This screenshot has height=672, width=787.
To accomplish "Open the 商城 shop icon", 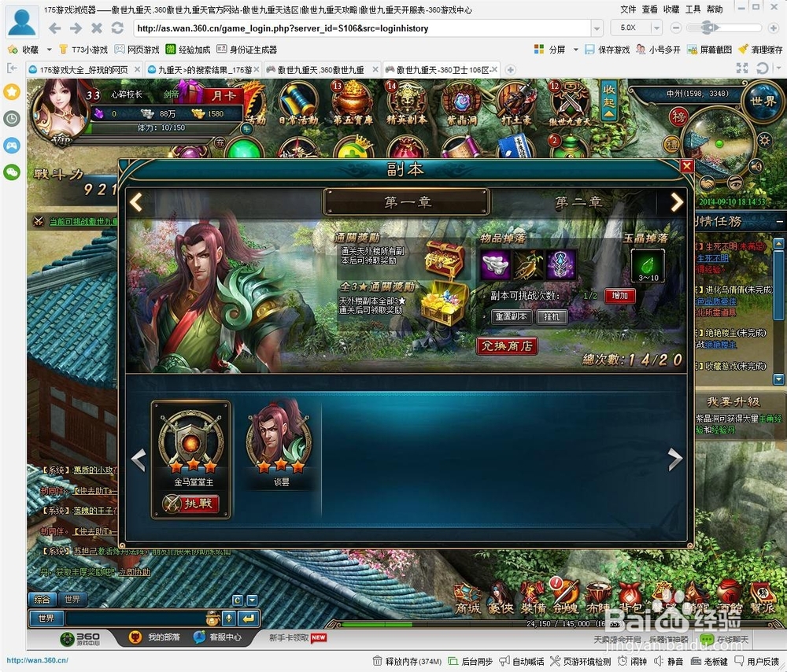I will click(467, 600).
